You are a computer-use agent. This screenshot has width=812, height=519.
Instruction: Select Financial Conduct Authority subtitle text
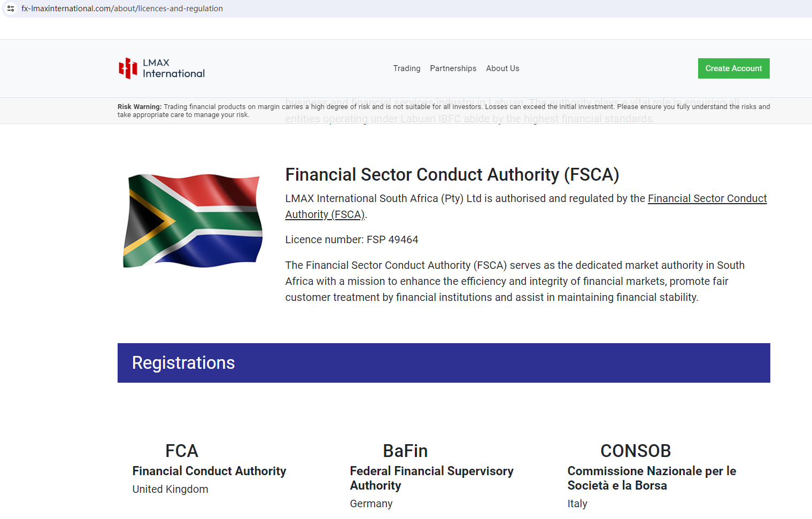point(209,471)
